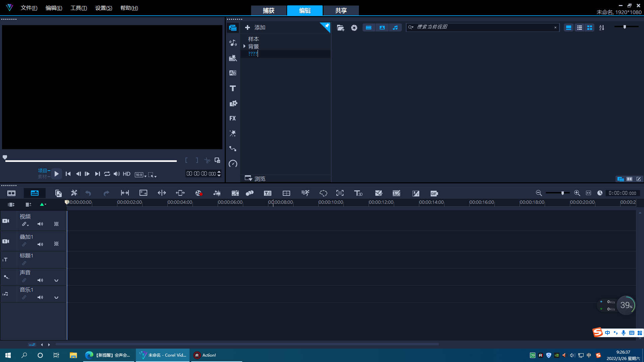644x362 pixels.
Task: Click the 添加 add folder button
Action: pyautogui.click(x=255, y=27)
